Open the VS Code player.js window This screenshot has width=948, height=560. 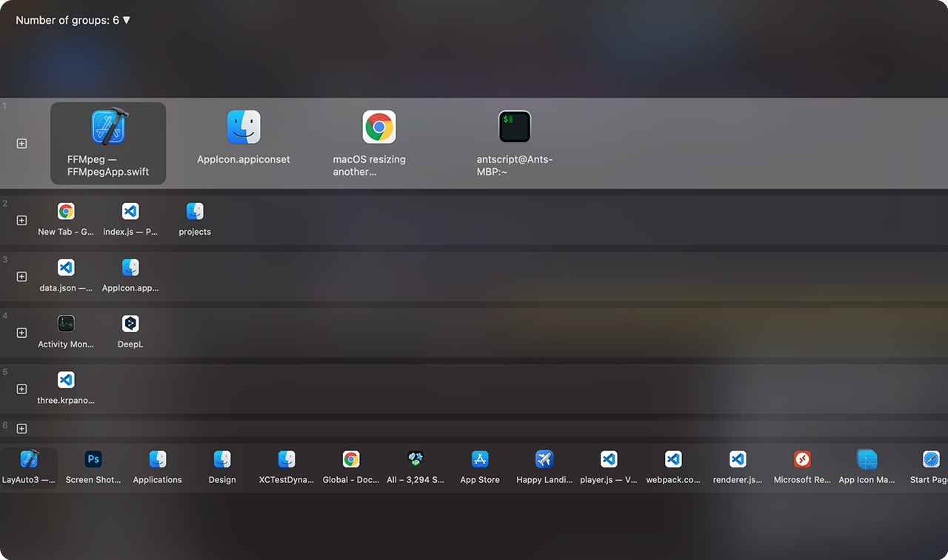pos(609,467)
